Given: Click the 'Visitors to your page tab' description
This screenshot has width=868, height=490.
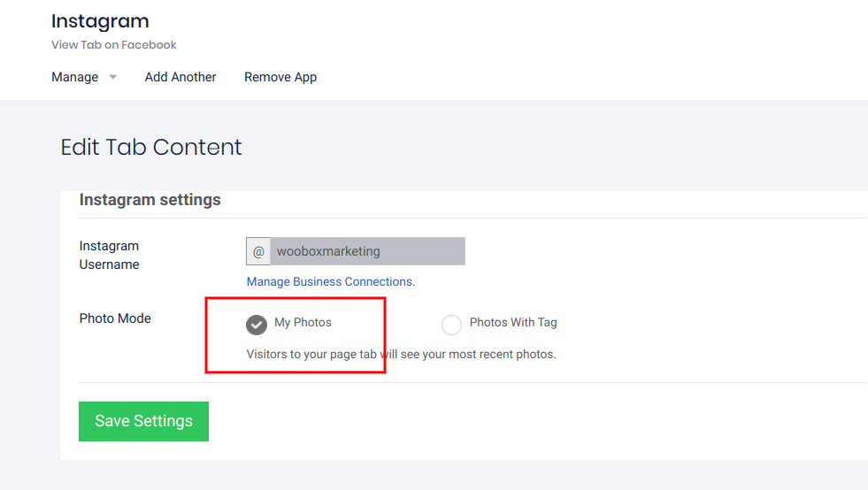Looking at the screenshot, I should [x=401, y=355].
